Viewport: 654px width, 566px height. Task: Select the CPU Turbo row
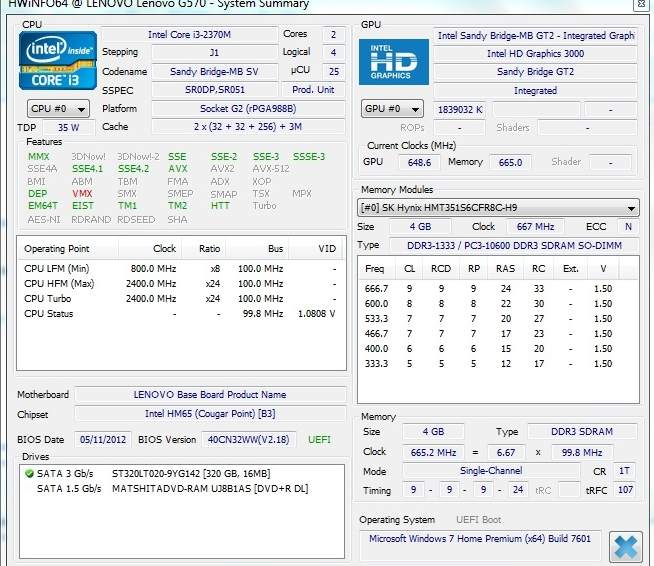pos(181,299)
